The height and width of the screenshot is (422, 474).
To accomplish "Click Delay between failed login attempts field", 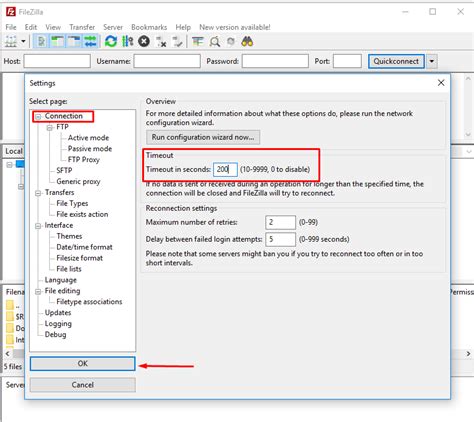I will pyautogui.click(x=280, y=239).
